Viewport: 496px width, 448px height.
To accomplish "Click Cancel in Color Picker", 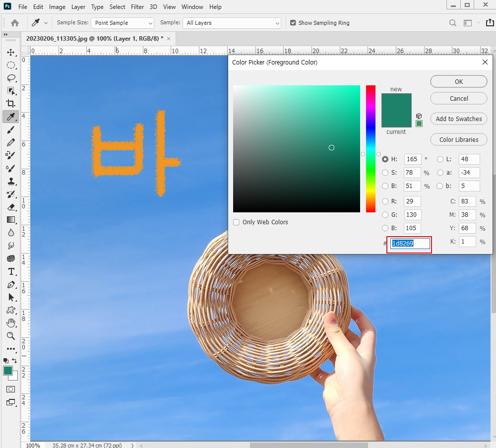I will tap(459, 98).
